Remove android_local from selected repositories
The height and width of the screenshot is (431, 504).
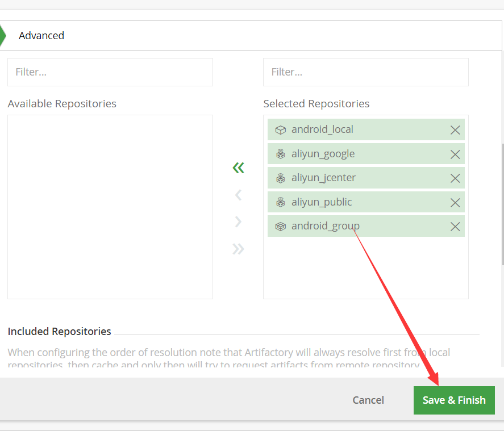(x=455, y=130)
